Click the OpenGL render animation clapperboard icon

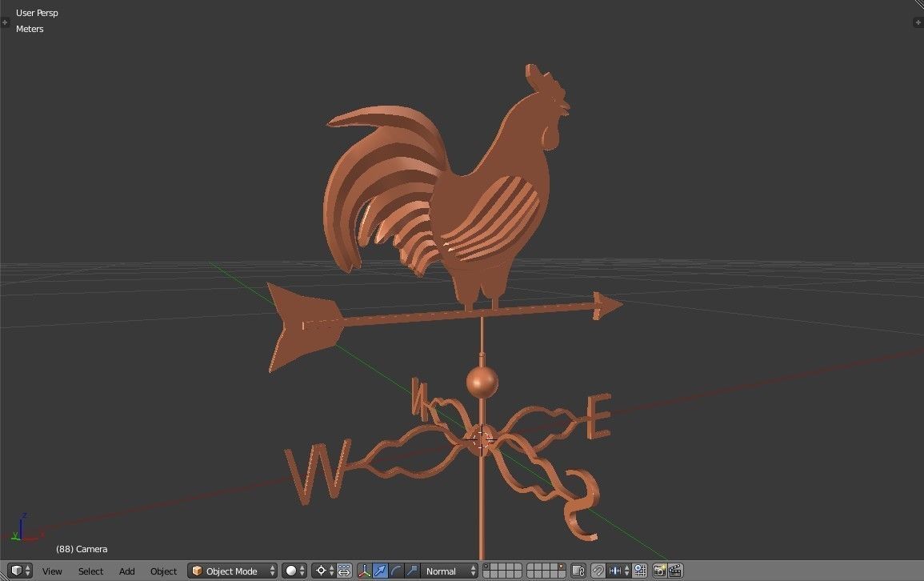674,571
